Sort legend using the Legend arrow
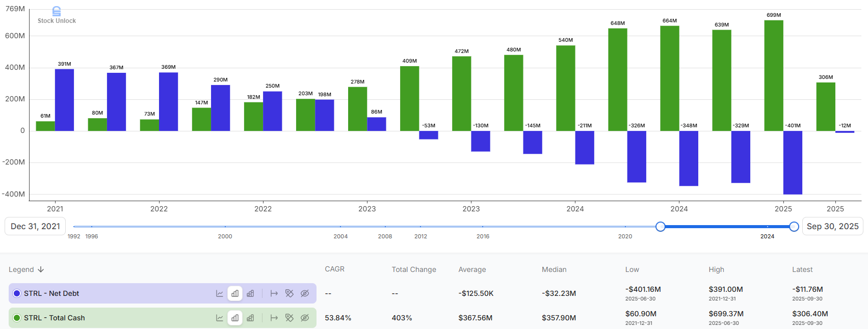868x329 pixels. [41, 269]
